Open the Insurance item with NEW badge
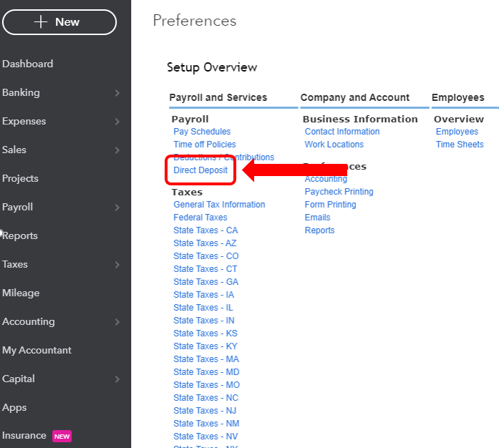The image size is (499, 448). pyautogui.click(x=37, y=436)
